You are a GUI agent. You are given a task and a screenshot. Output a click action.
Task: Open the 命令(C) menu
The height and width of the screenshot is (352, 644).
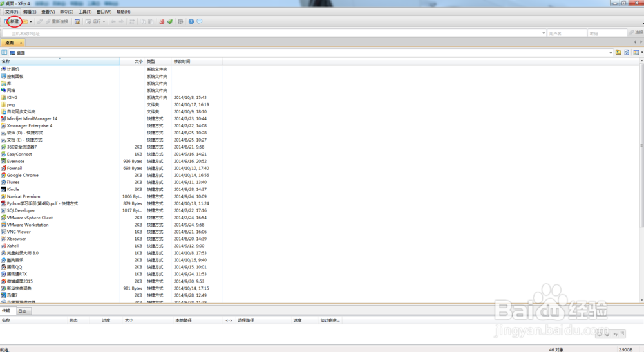click(66, 12)
